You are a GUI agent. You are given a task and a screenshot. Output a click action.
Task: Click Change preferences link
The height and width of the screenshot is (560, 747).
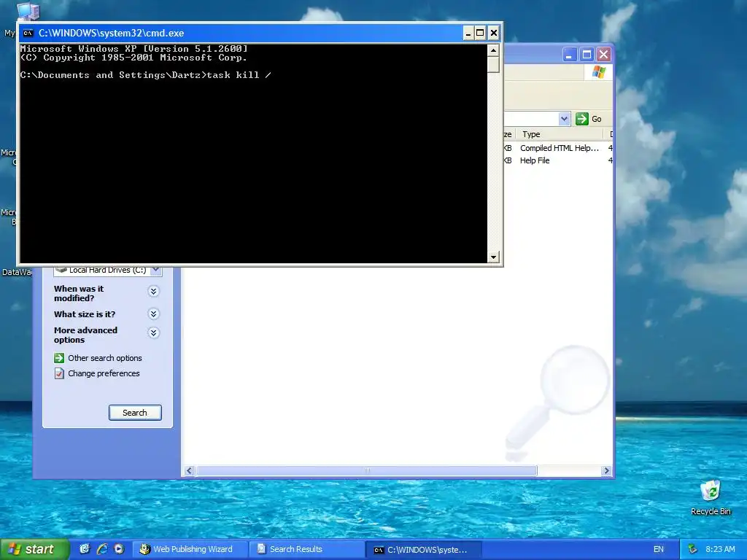(104, 373)
